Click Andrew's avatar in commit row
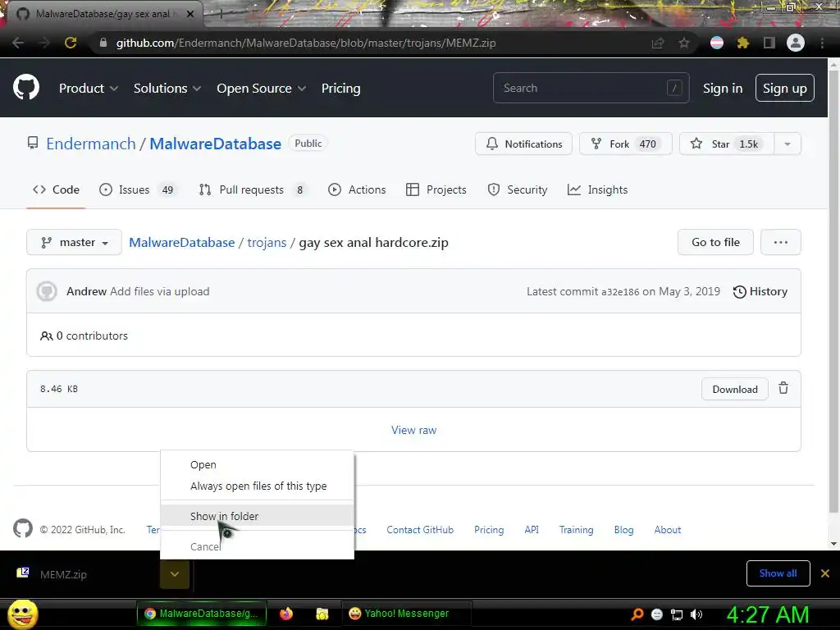The image size is (840, 630). 47,291
